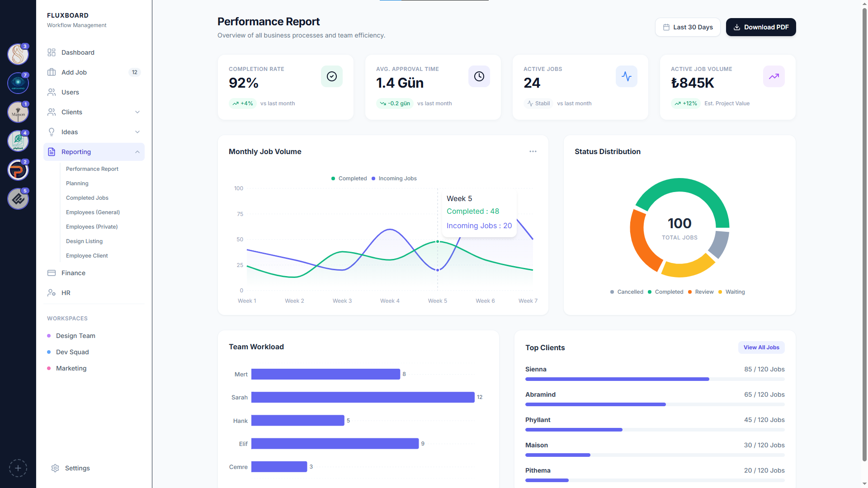Click the View All Jobs link

pos(761,347)
